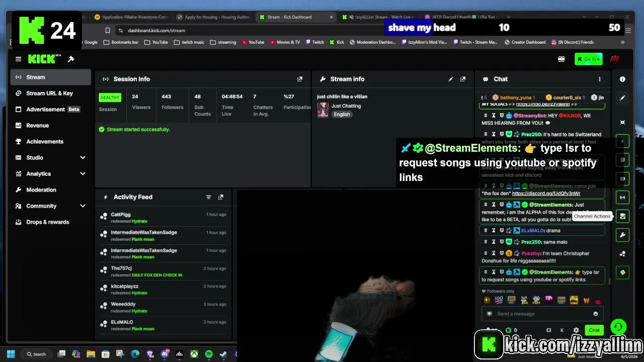Screen dimensions: 644x362
Task: Open chat settings gear icon
Action: pyautogui.click(x=576, y=330)
